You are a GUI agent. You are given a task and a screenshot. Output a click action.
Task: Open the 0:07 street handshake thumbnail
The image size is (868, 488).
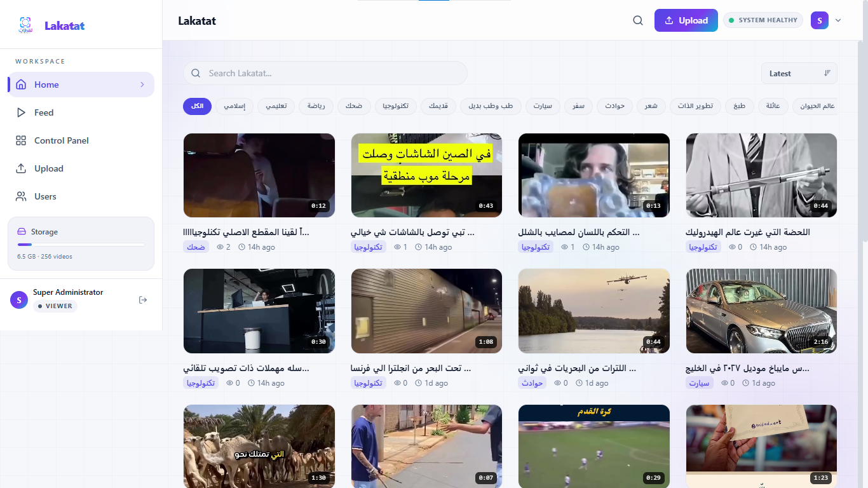426,447
